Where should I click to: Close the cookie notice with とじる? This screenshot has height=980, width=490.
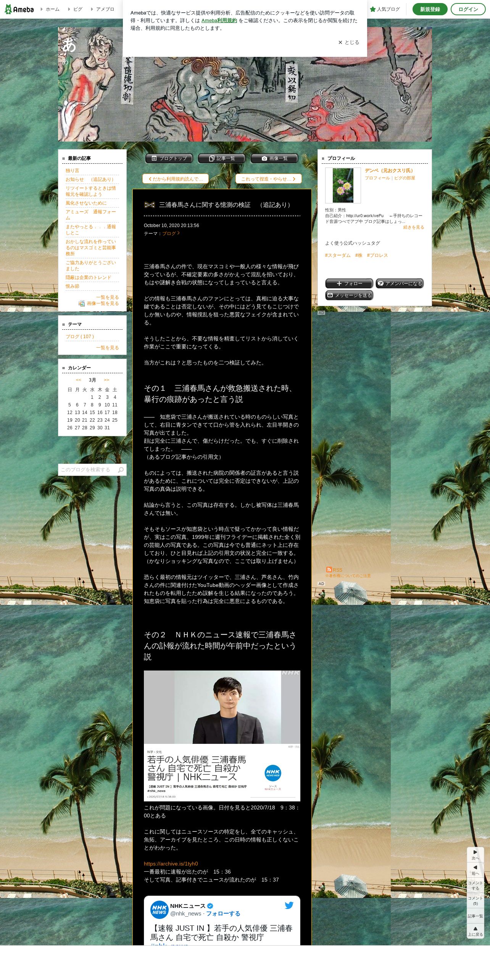point(349,42)
